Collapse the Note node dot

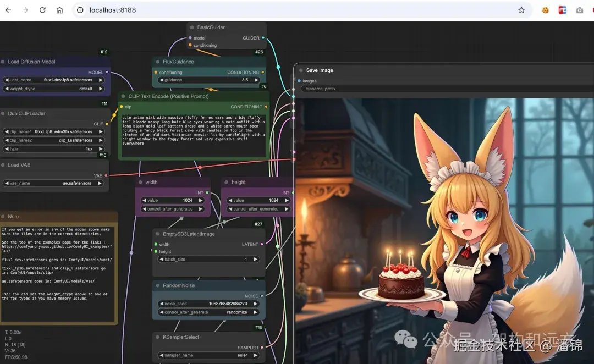(x=3, y=216)
